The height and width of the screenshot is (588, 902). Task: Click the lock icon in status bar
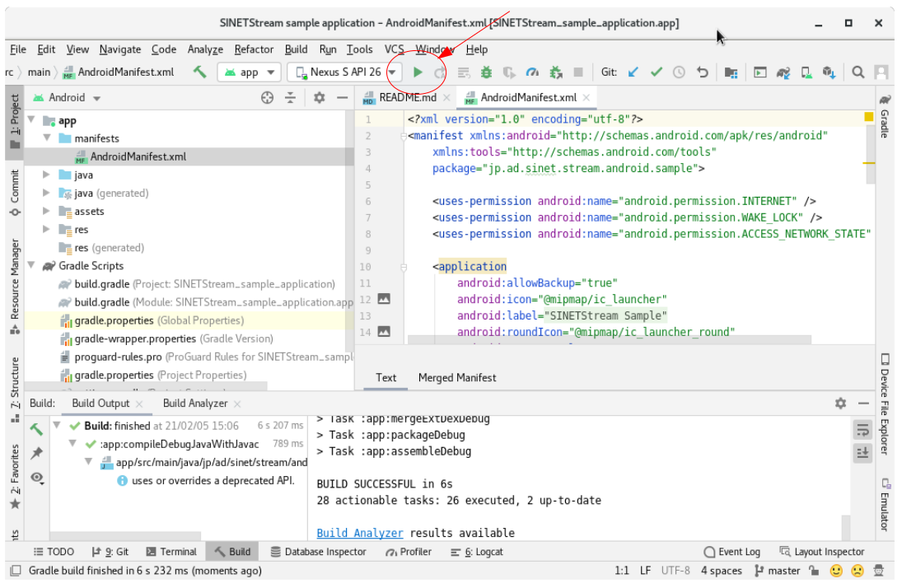(813, 571)
